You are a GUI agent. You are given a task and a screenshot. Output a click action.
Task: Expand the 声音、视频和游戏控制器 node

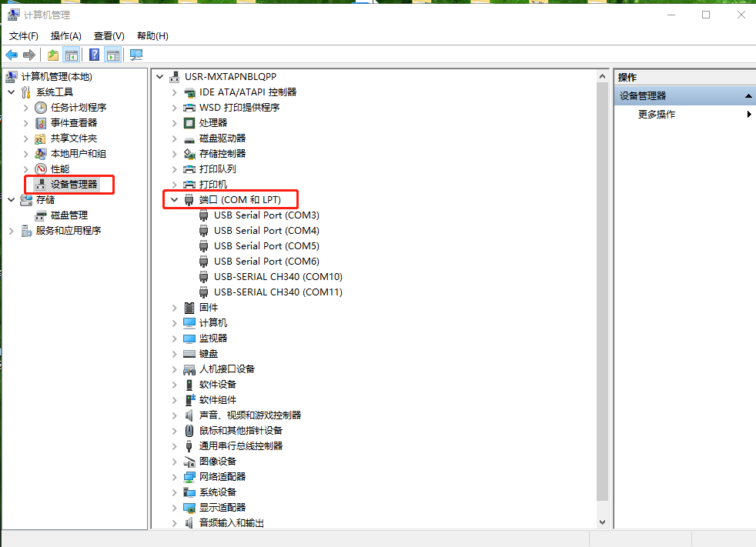[x=175, y=415]
